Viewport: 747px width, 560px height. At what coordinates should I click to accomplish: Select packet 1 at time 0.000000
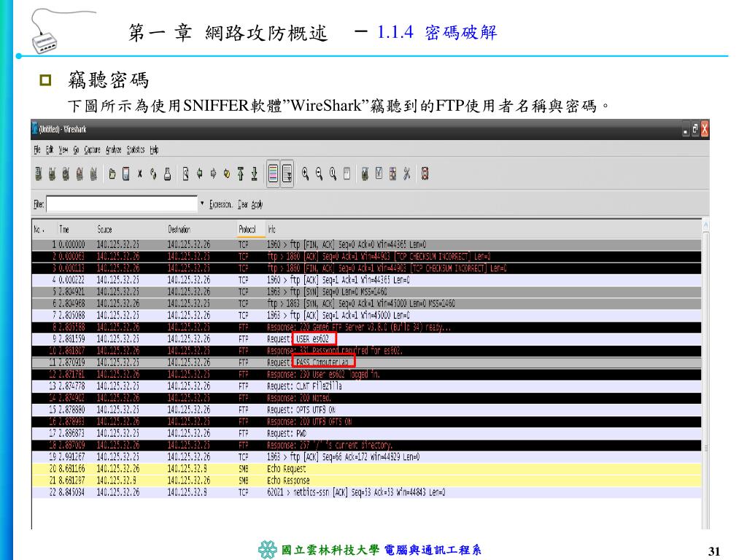click(367, 244)
